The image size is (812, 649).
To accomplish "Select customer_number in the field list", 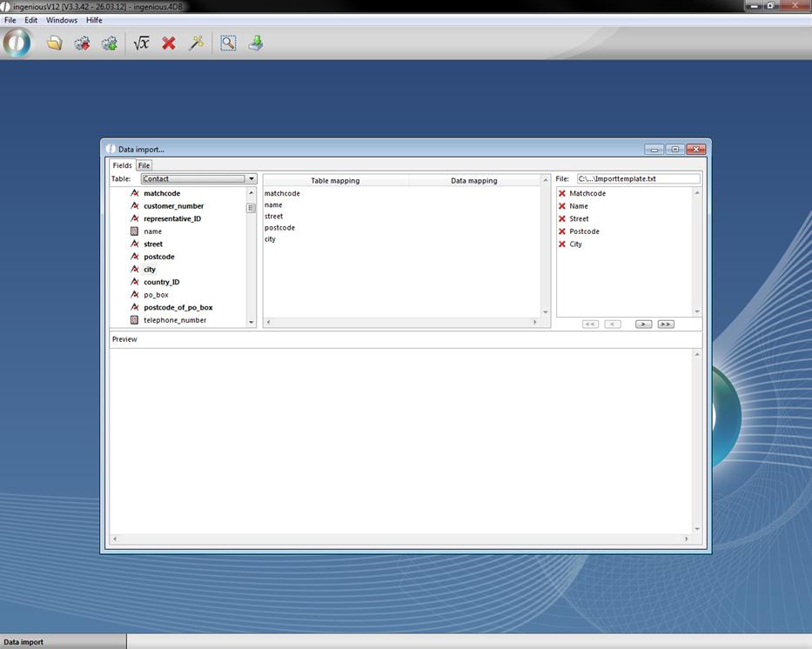I will coord(173,206).
